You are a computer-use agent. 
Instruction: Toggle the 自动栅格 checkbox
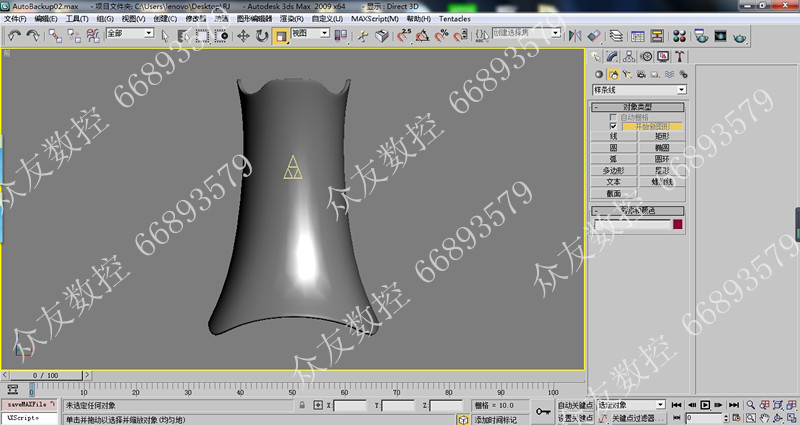(613, 117)
